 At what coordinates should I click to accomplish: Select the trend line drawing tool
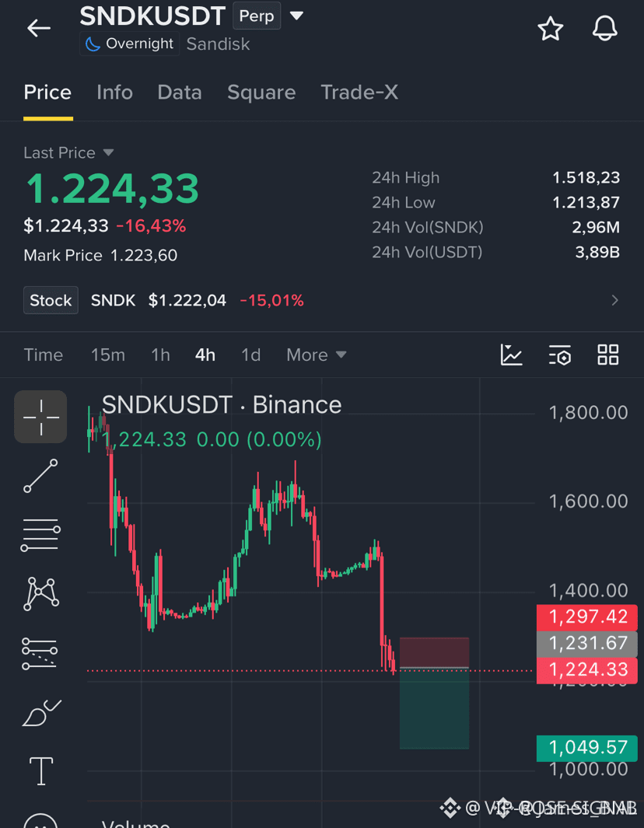(x=40, y=476)
